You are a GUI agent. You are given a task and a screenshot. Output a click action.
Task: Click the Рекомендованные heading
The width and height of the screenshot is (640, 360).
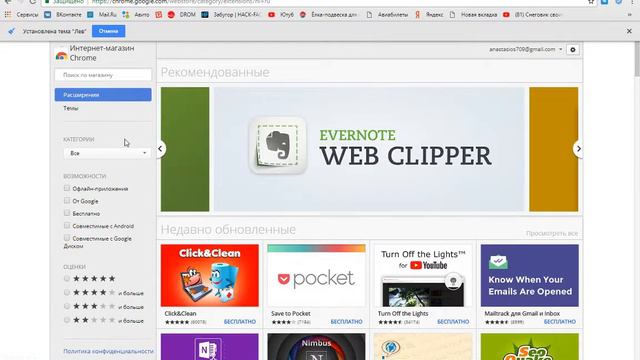tap(215, 72)
